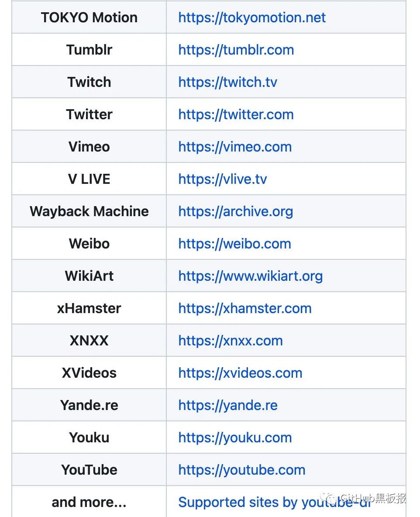The height and width of the screenshot is (517, 420).
Task: Click the GitHub黑板报 watermark logo
Action: (364, 498)
